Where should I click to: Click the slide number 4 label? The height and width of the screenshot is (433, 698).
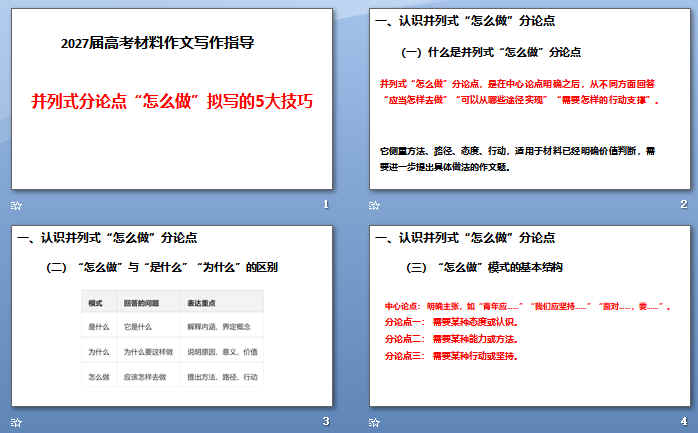tap(684, 421)
